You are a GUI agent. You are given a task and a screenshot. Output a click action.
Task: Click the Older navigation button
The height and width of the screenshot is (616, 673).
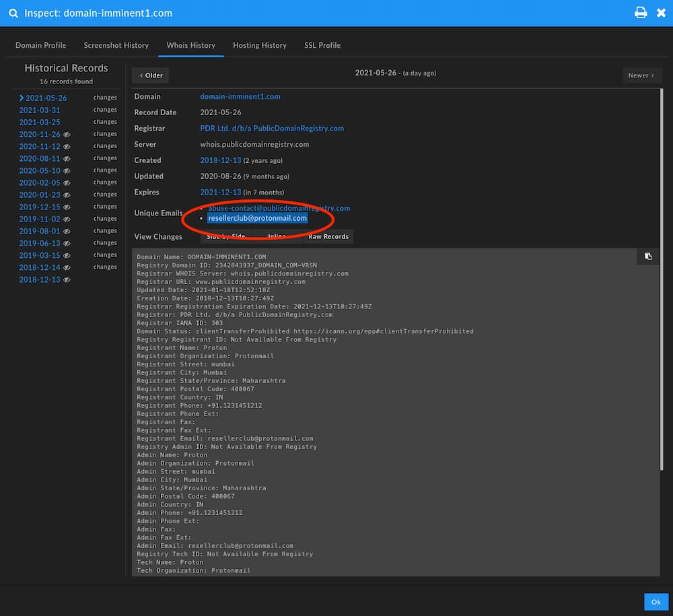coord(149,75)
